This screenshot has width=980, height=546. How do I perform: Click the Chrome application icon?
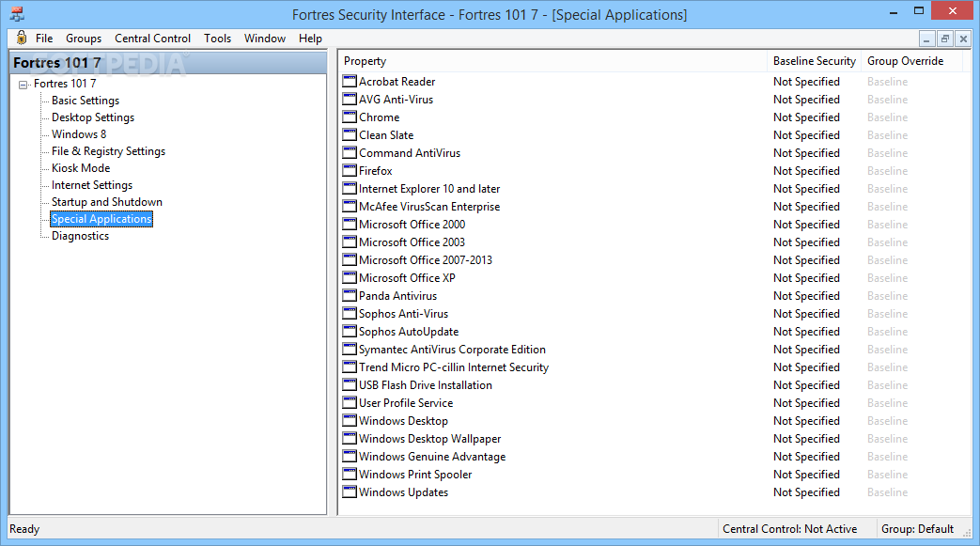[x=350, y=117]
